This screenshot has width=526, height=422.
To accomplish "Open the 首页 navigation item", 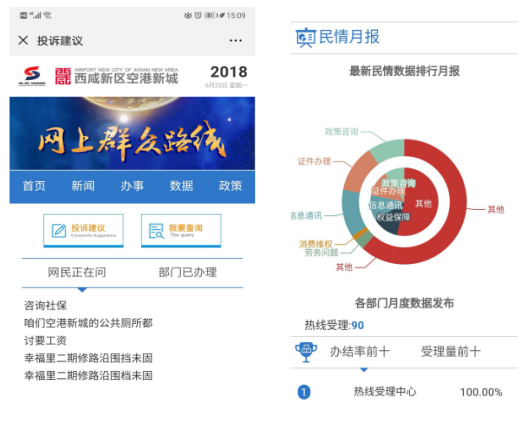I will 34,186.
